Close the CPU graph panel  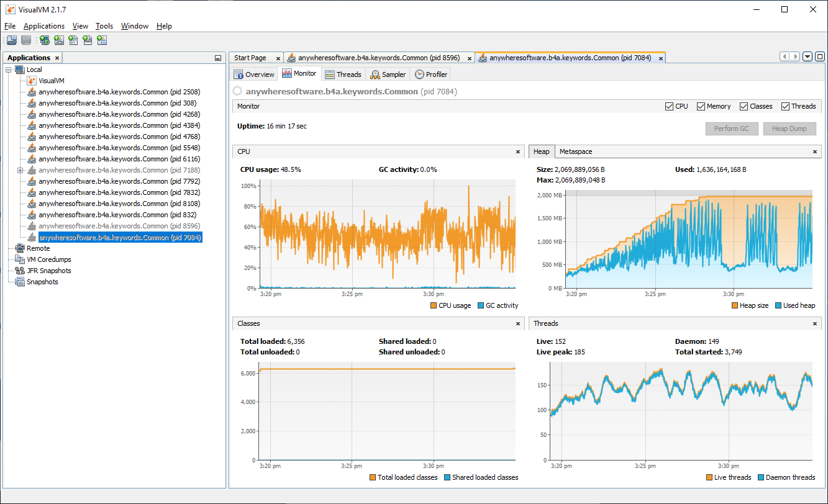click(x=518, y=151)
